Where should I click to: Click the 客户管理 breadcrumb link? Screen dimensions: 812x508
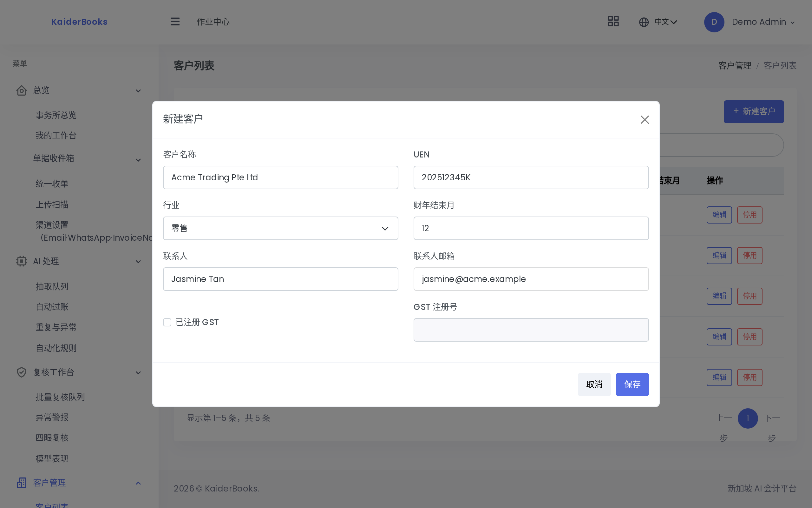coord(735,65)
